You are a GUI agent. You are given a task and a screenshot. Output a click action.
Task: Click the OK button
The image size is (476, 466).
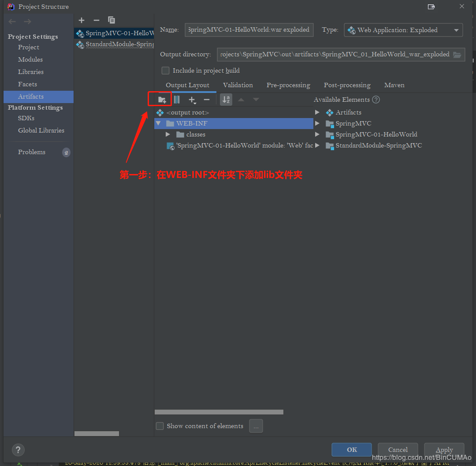352,450
